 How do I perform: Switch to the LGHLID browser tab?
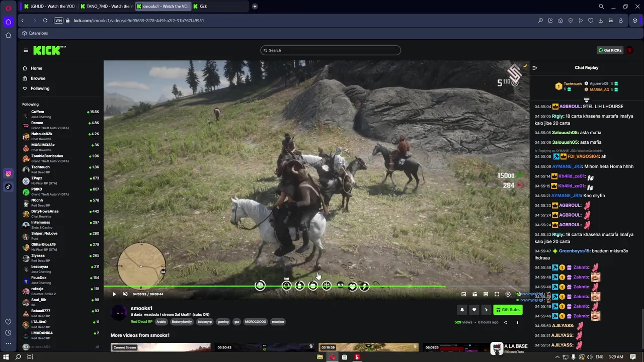coord(49,7)
